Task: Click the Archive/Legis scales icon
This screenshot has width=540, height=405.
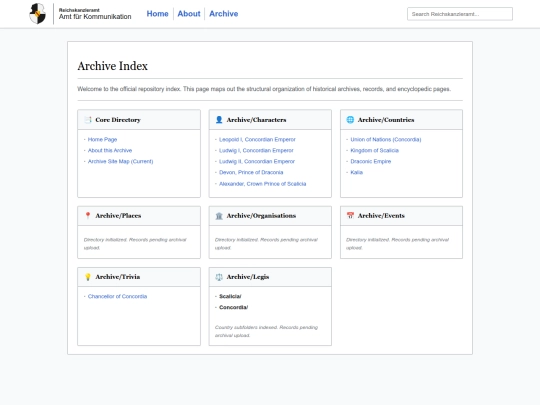Action: (x=219, y=277)
